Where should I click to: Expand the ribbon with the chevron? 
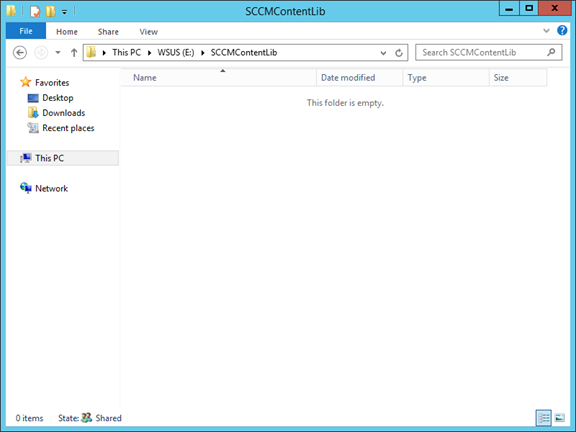tap(546, 31)
